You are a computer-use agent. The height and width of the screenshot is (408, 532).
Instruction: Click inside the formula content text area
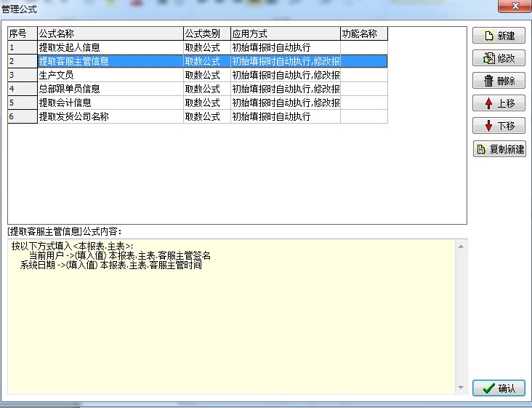pyautogui.click(x=232, y=316)
